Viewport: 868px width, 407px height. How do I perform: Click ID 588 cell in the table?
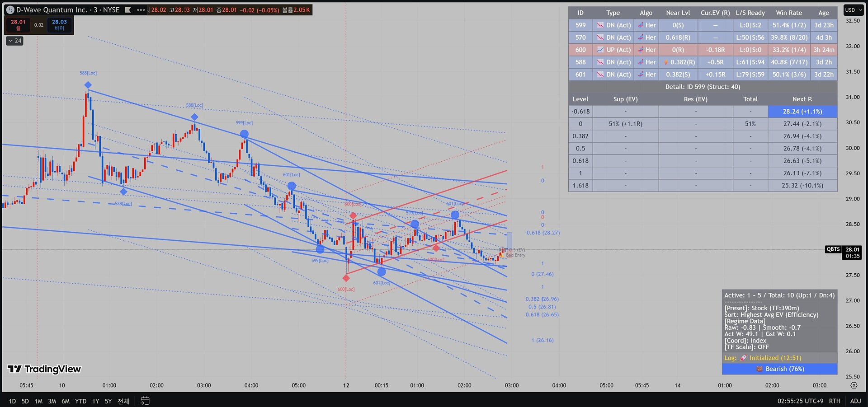[580, 62]
